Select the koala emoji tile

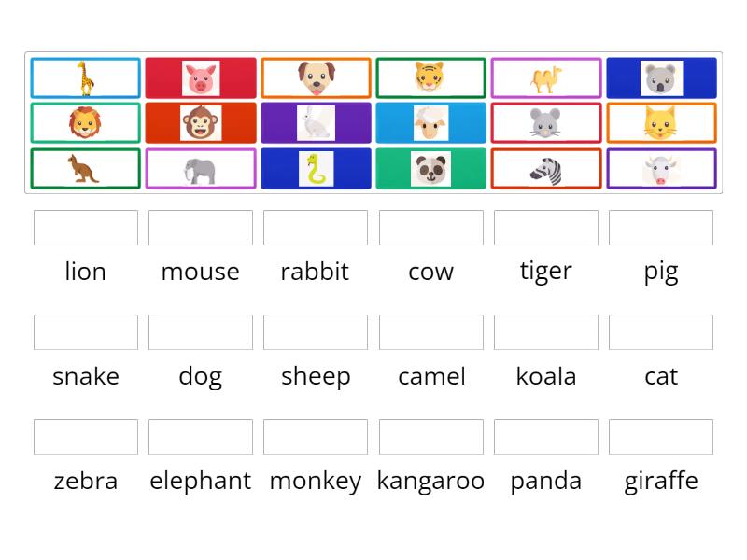661,77
